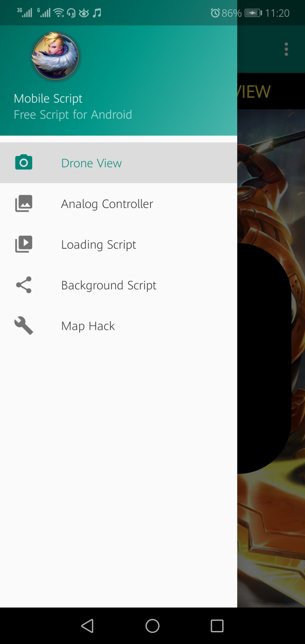305x644 pixels.
Task: Open Analog Controller menu item
Action: pyautogui.click(x=119, y=203)
